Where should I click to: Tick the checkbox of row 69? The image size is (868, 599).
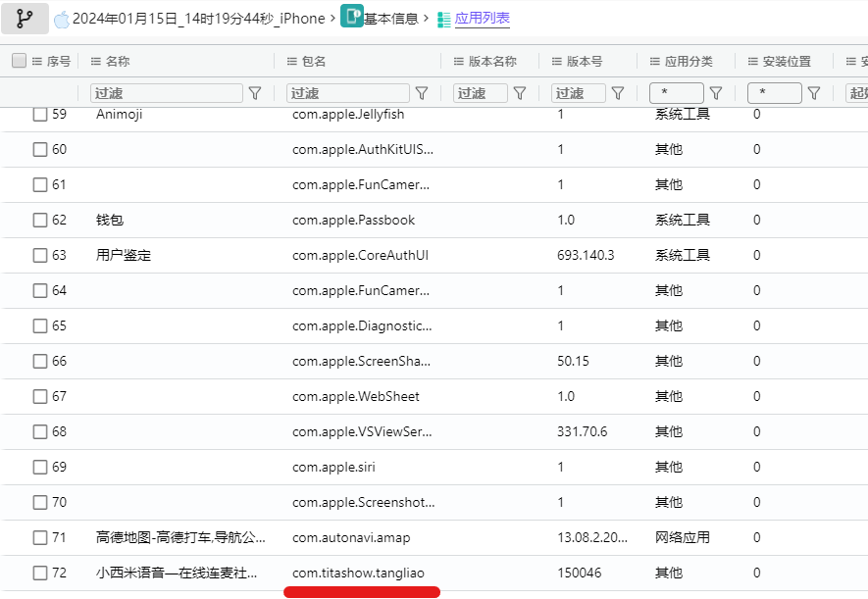point(40,468)
